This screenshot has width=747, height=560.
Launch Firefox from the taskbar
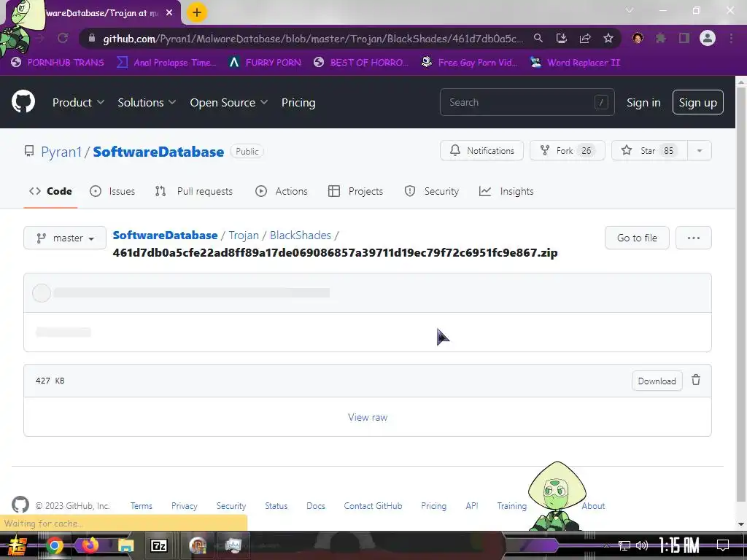click(90, 545)
